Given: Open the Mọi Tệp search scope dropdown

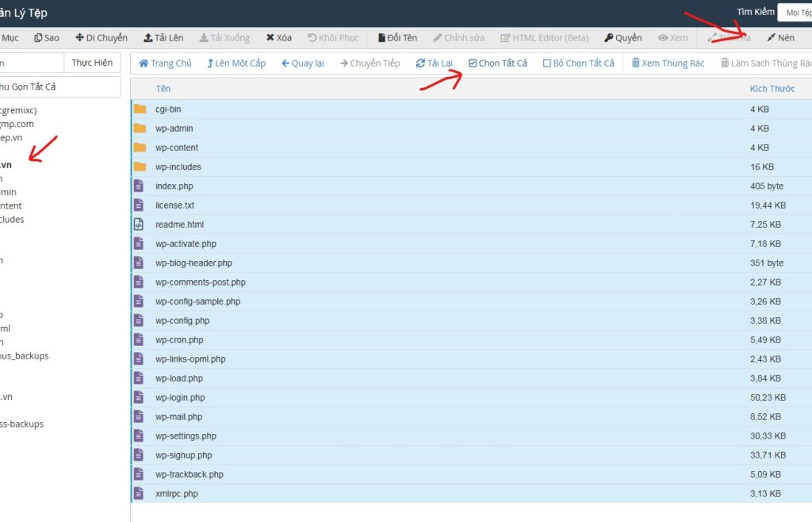Looking at the screenshot, I should (x=795, y=13).
